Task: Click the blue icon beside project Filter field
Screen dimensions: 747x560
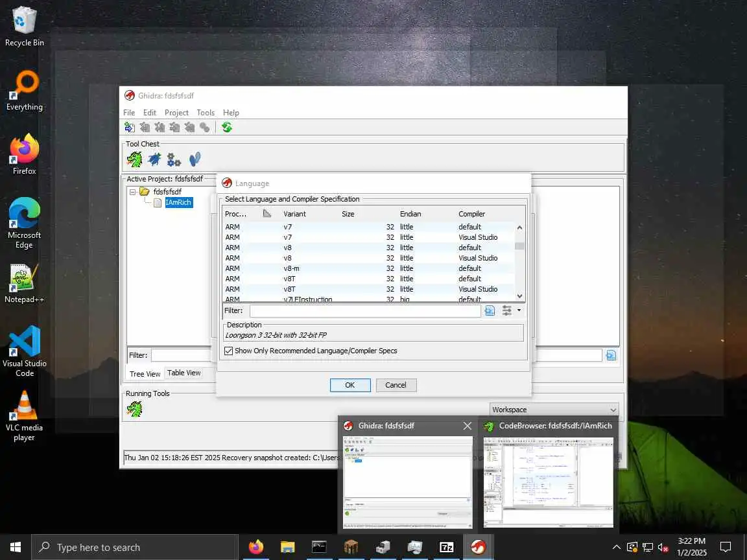Action: [x=611, y=355]
